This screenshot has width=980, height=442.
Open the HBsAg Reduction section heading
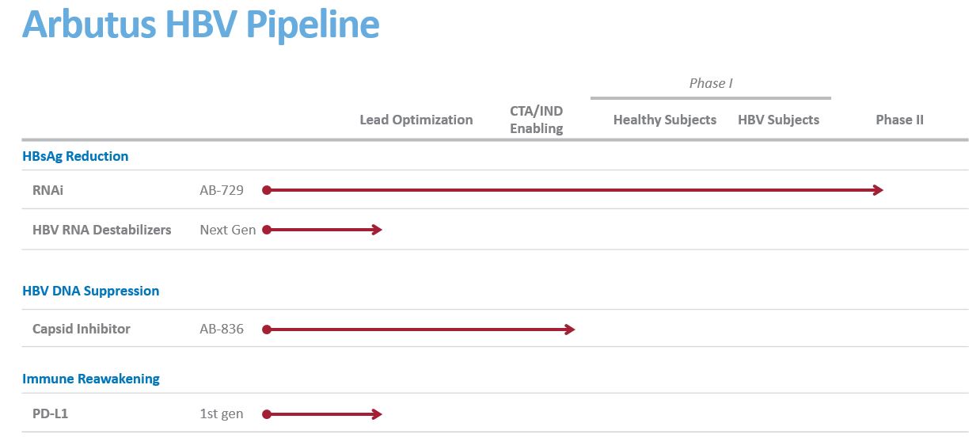point(75,156)
